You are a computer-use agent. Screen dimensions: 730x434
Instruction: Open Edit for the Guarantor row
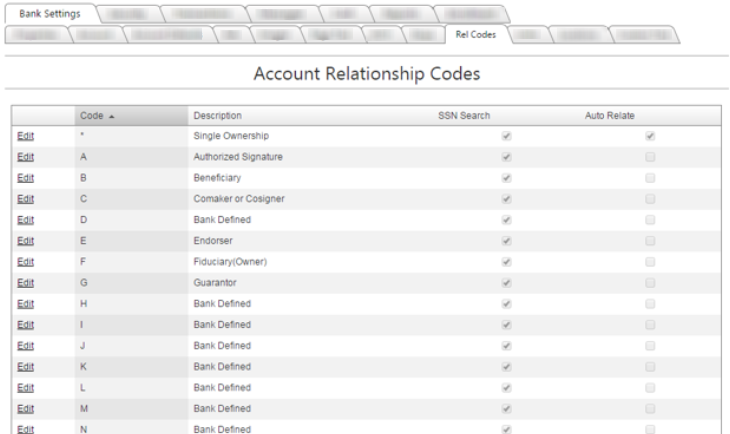pyautogui.click(x=25, y=283)
